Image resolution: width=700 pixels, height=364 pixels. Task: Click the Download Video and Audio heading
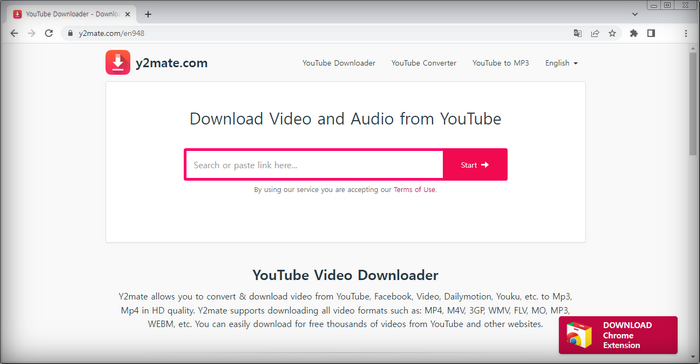point(345,119)
